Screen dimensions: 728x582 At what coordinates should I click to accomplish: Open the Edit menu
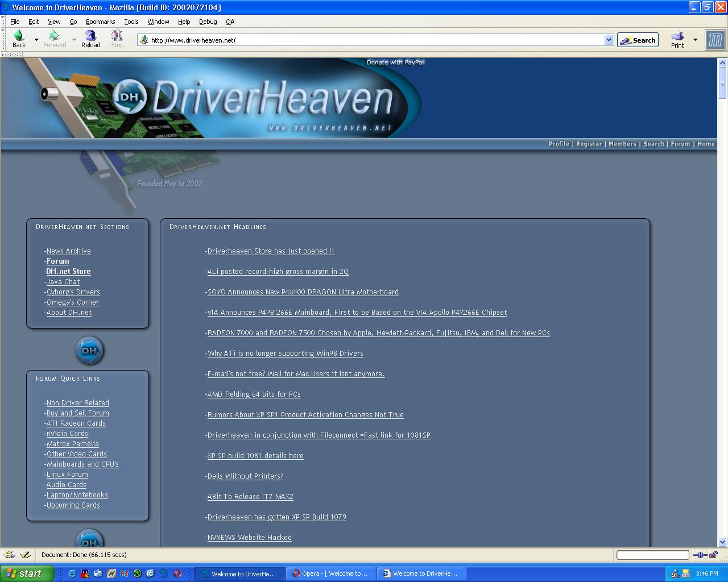[34, 22]
